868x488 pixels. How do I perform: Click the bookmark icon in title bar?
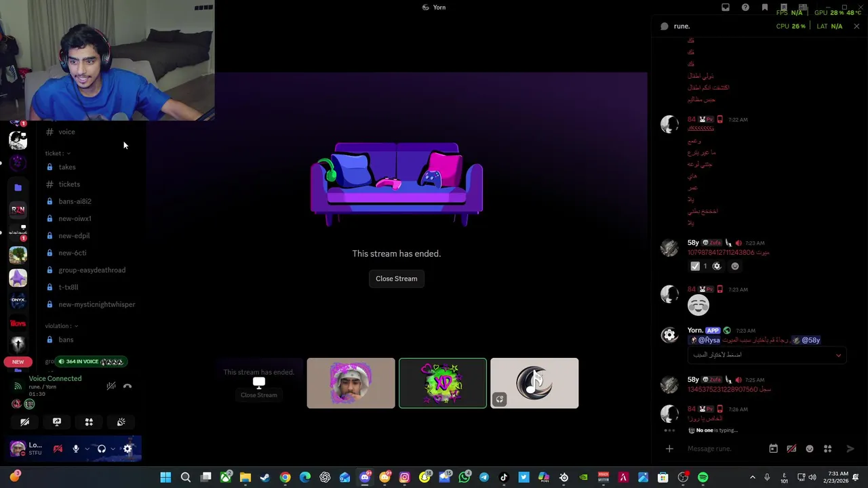(x=765, y=7)
